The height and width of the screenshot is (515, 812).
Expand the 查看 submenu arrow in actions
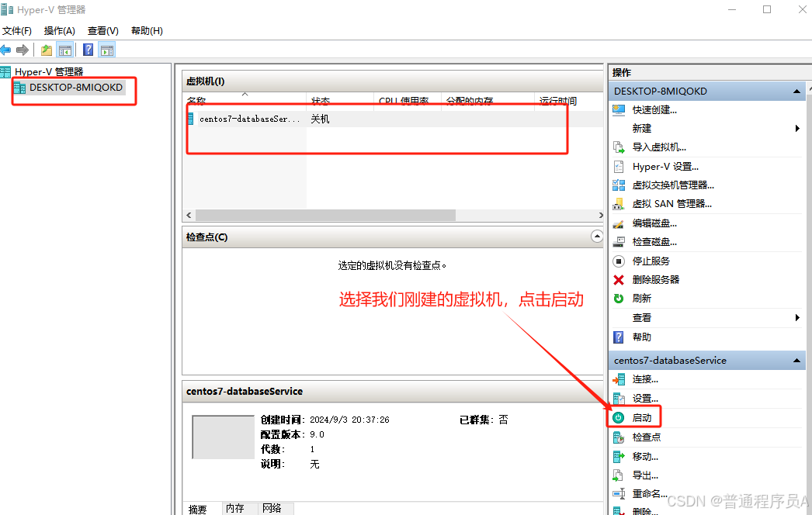pos(797,318)
